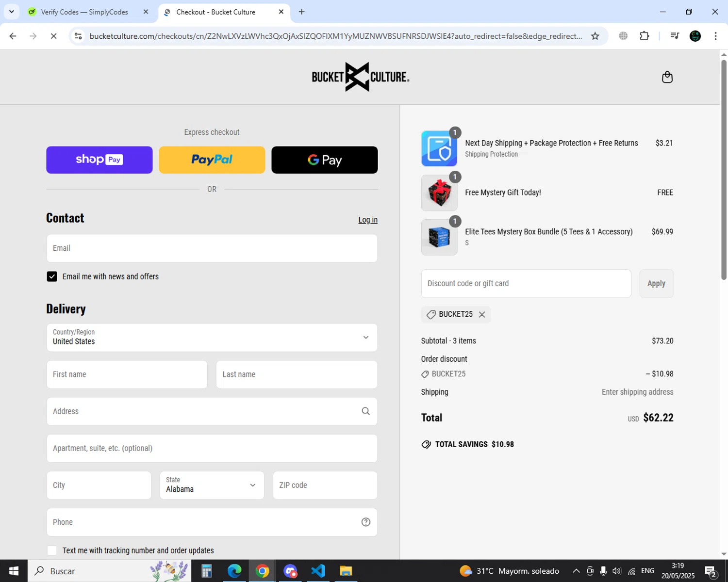The image size is (728, 582).
Task: Open the translate globe icon in toolbar
Action: pyautogui.click(x=623, y=36)
